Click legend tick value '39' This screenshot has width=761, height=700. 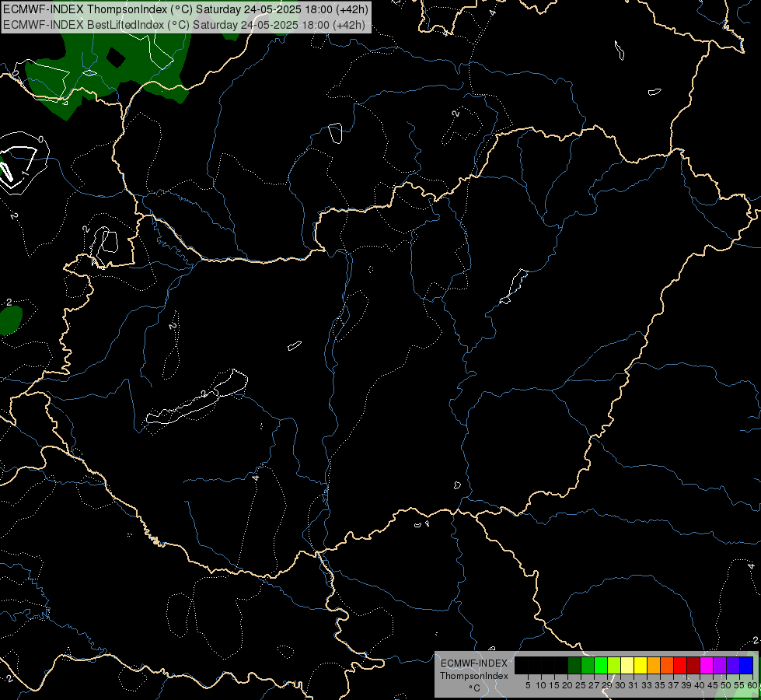tap(686, 685)
